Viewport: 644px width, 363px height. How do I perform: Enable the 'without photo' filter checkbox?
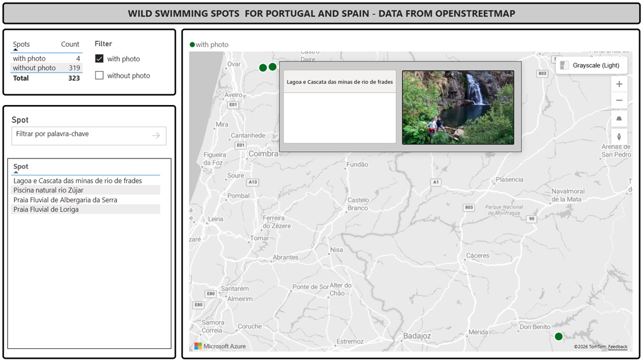(98, 75)
